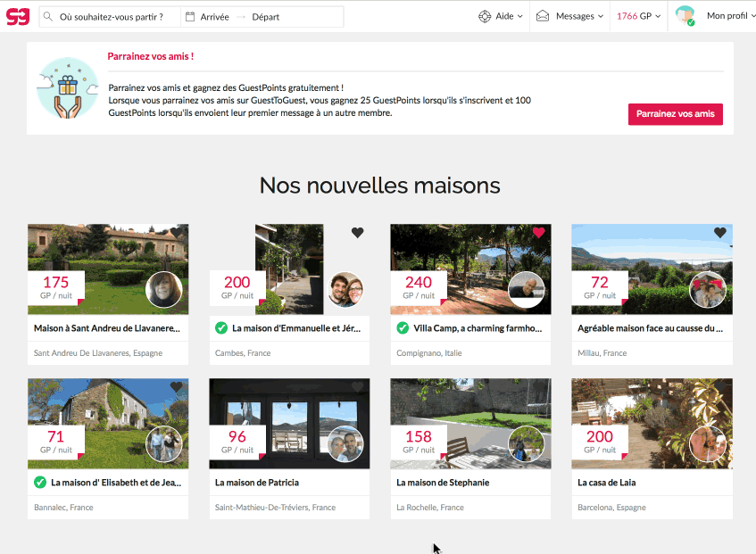Favorite the Millau house with heart
This screenshot has height=554, width=756.
[719, 233]
